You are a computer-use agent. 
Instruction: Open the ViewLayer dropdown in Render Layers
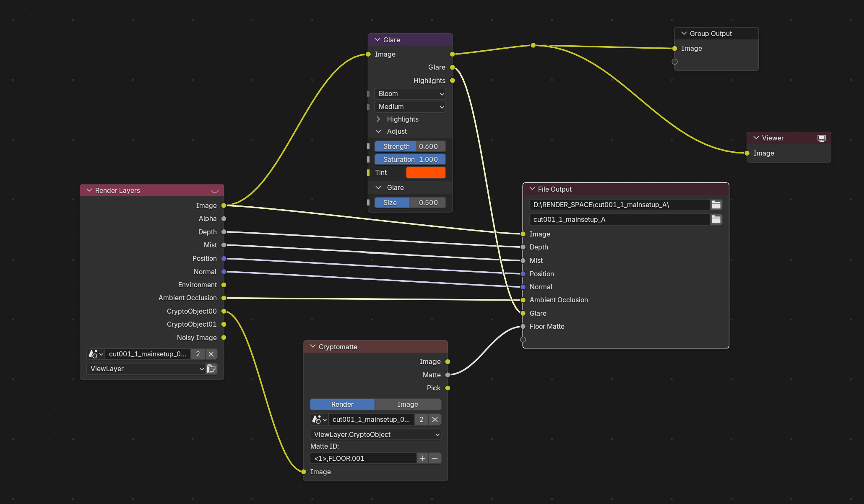click(x=146, y=369)
